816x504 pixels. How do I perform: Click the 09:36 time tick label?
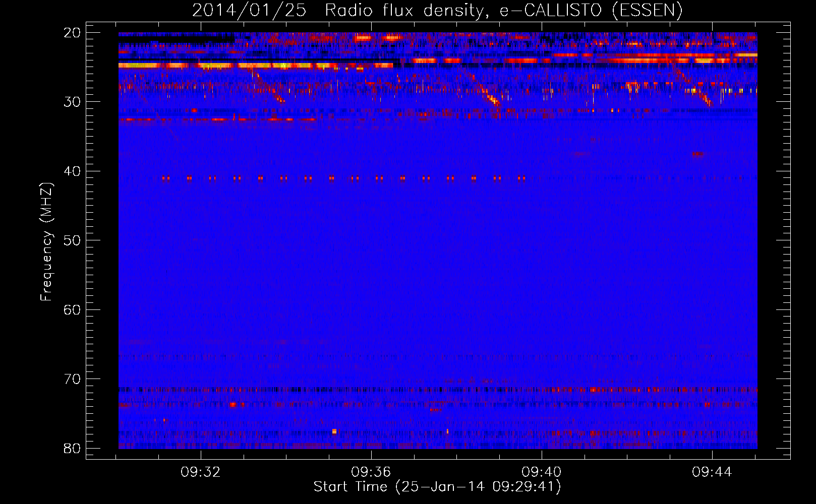371,472
